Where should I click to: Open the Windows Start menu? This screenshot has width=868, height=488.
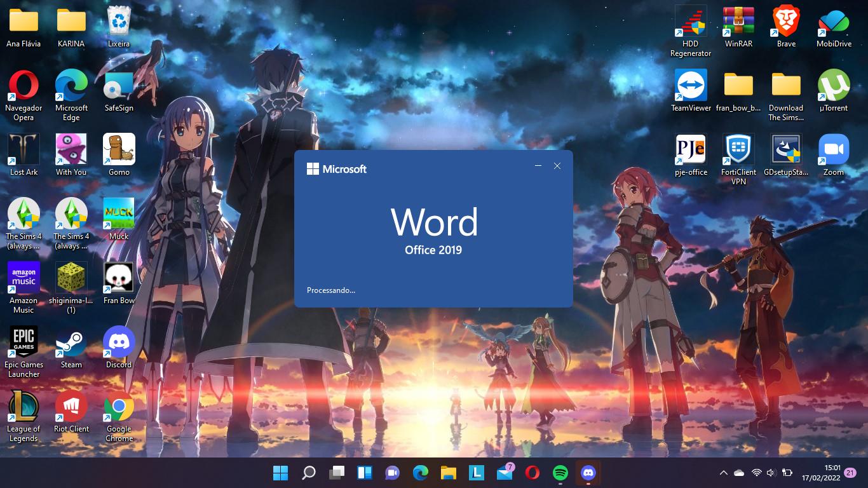tap(280, 473)
